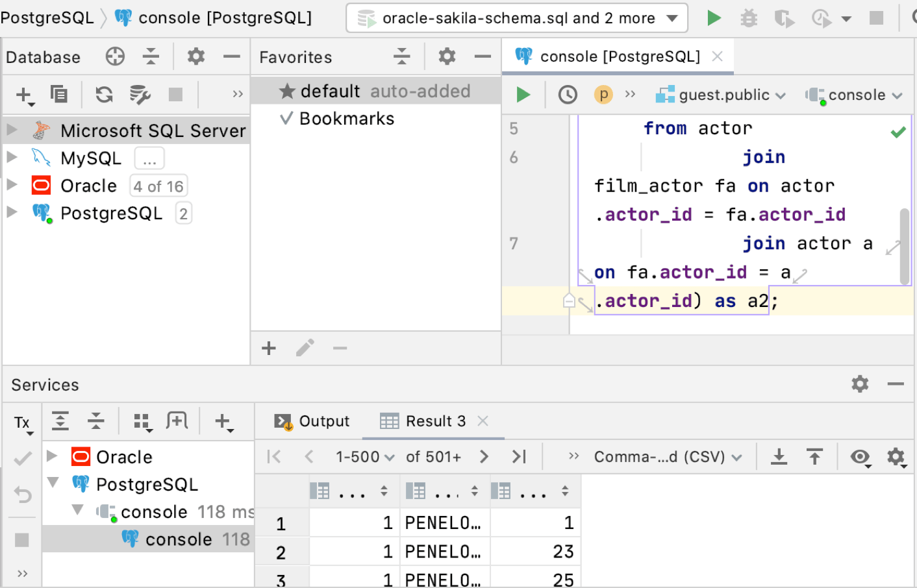Open the query history clock icon

click(568, 95)
